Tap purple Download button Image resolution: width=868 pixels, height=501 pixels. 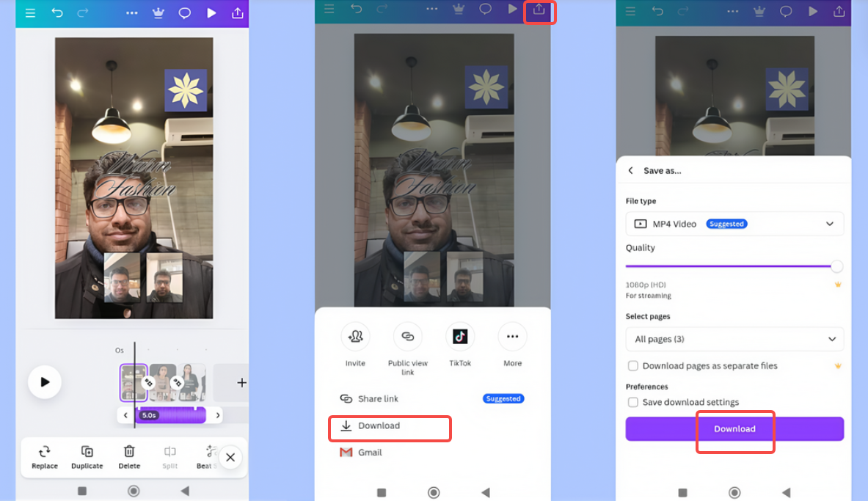(x=734, y=429)
